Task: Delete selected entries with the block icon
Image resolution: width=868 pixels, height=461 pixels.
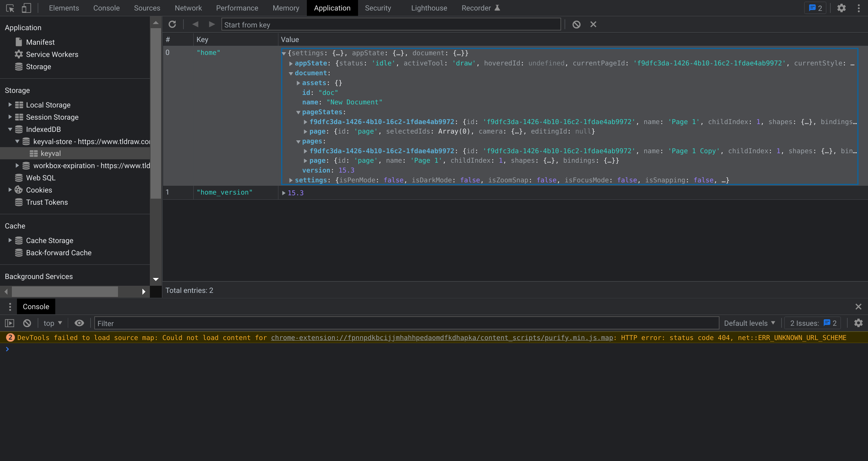Action: pyautogui.click(x=576, y=24)
